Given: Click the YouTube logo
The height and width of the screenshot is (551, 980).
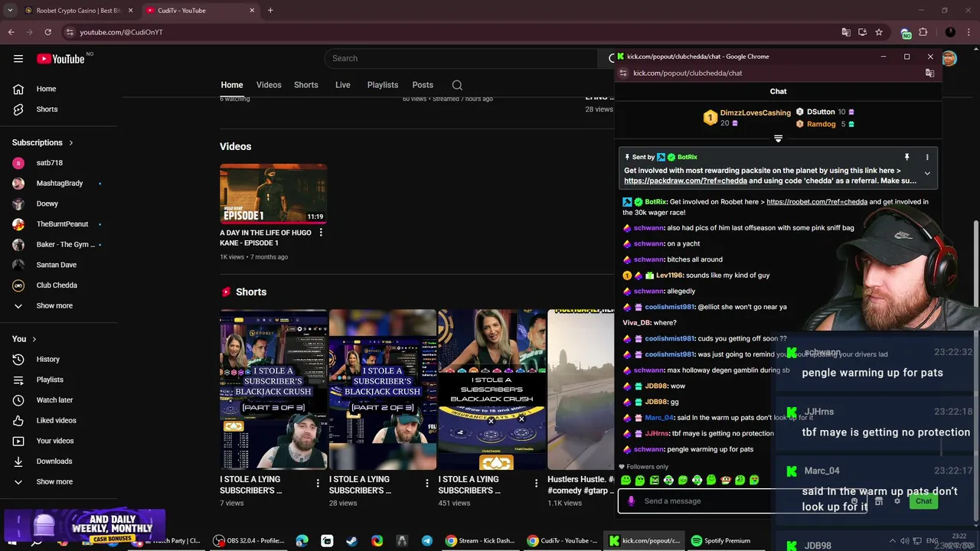Looking at the screenshot, I should coord(60,59).
